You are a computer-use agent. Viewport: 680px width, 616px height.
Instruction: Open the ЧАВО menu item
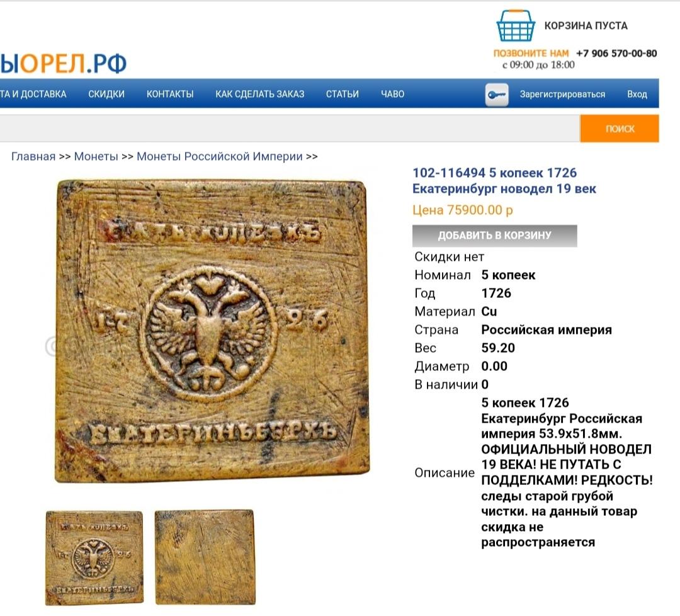392,94
